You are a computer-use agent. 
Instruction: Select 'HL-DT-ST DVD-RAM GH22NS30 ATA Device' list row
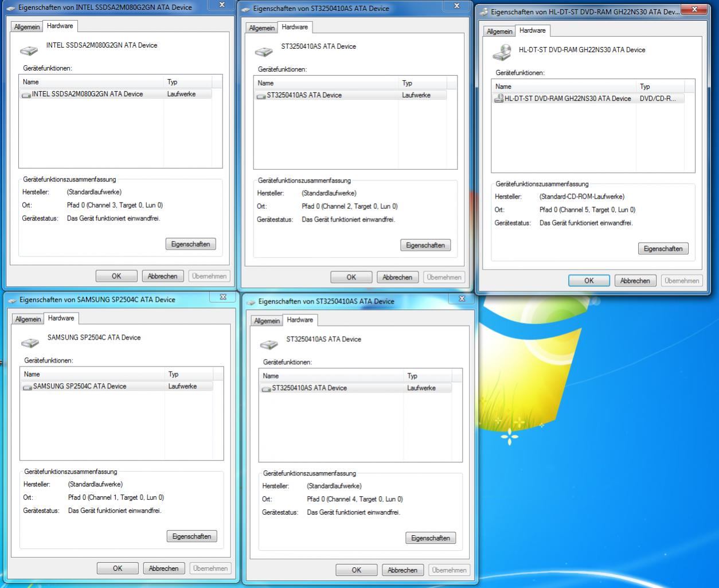(588, 99)
